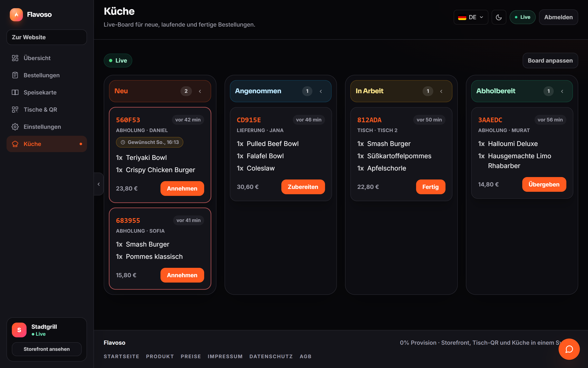Click the Board anpassen button
The width and height of the screenshot is (588, 368).
point(550,61)
